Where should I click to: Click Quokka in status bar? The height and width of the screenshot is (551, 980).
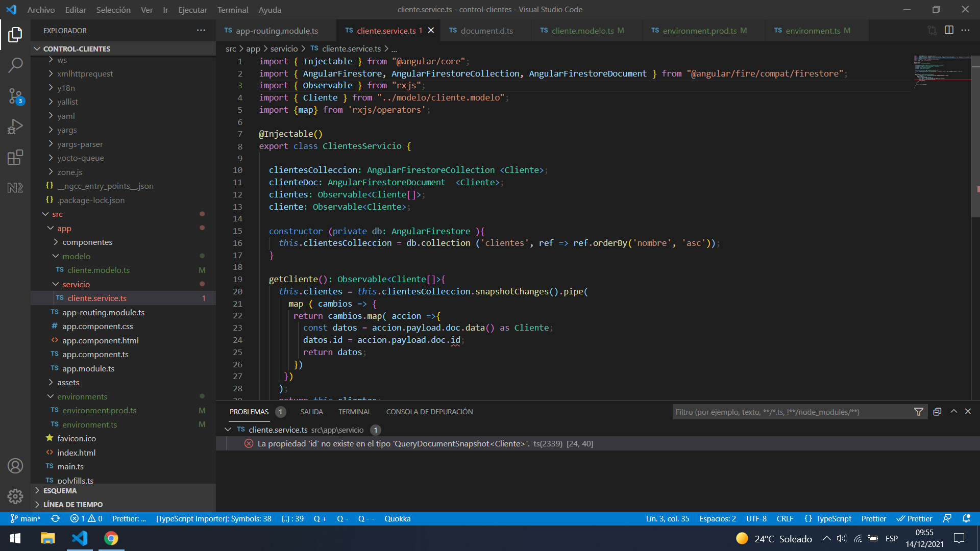point(397,518)
